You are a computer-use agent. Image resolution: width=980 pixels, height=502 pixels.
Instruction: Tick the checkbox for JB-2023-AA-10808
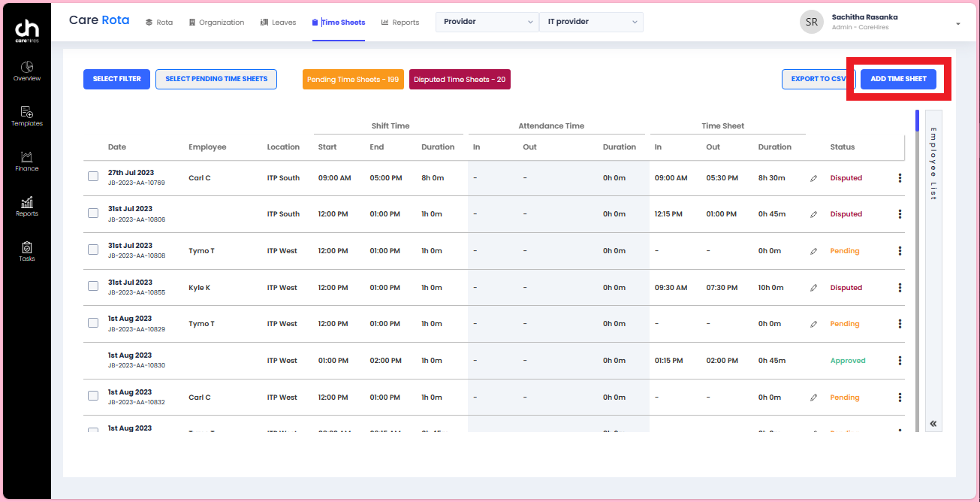93,249
